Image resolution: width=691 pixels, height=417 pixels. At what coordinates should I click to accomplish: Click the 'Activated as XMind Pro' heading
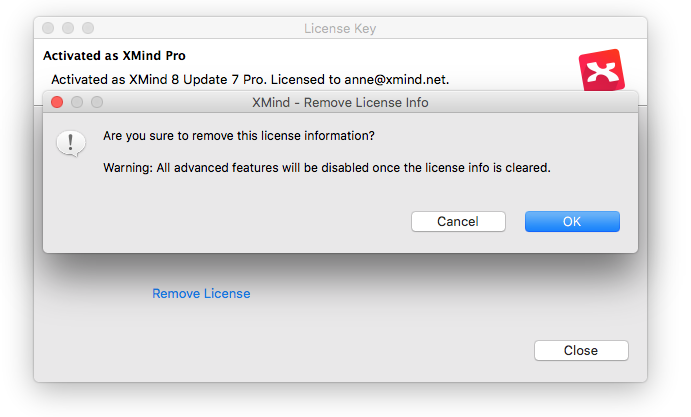114,56
